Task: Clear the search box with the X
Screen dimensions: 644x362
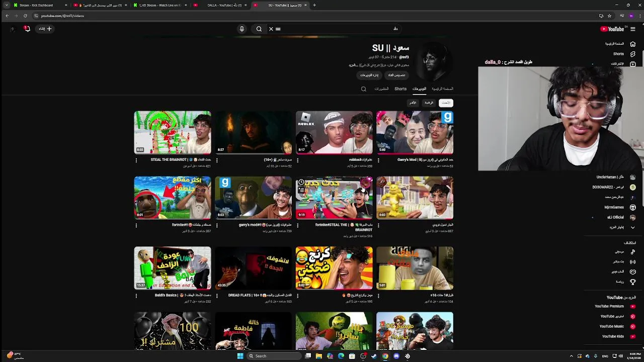Action: coord(271,29)
